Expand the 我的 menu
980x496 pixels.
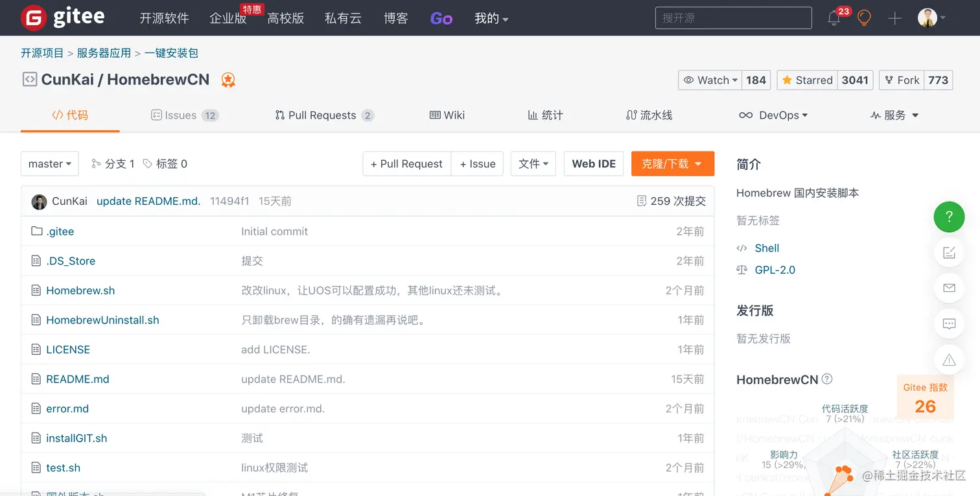(491, 18)
